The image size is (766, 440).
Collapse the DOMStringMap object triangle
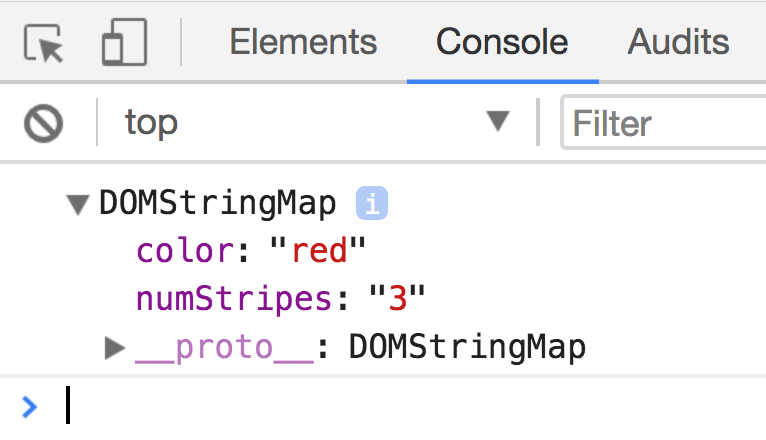(77, 205)
